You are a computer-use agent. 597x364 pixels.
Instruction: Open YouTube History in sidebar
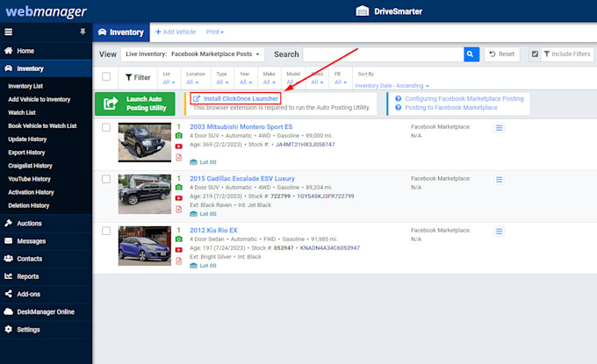[x=29, y=179]
